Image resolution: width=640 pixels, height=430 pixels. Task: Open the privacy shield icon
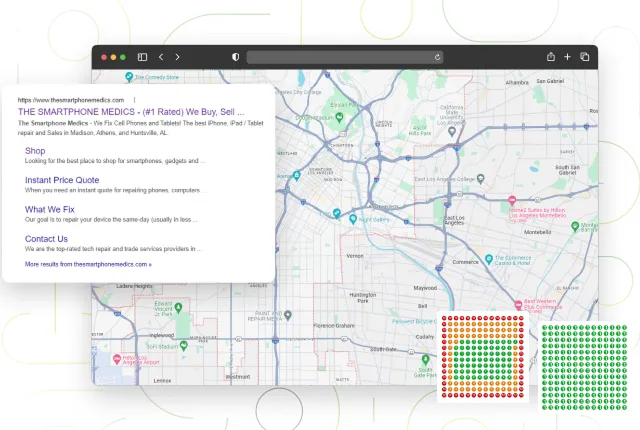pos(236,57)
